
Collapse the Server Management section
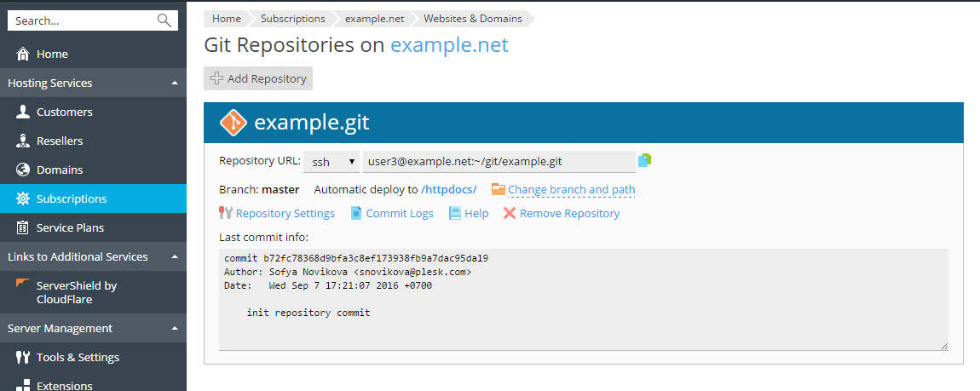174,328
